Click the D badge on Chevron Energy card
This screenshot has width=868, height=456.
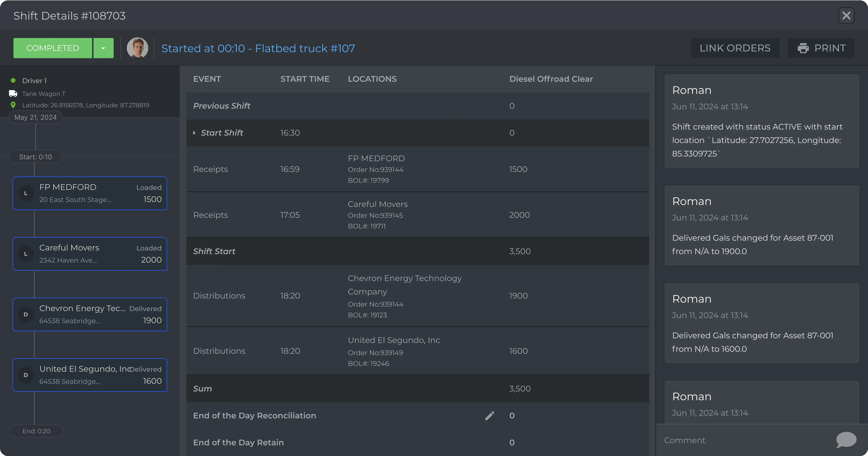click(x=26, y=314)
